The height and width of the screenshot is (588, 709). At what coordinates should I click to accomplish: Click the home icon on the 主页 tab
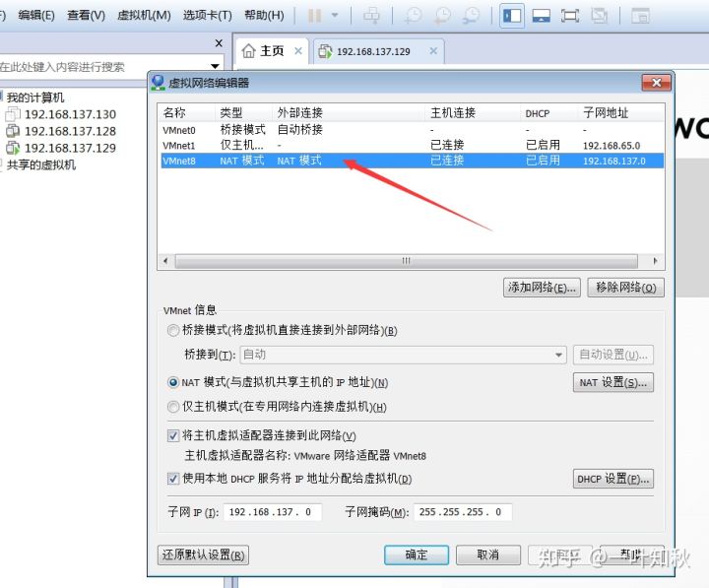248,50
